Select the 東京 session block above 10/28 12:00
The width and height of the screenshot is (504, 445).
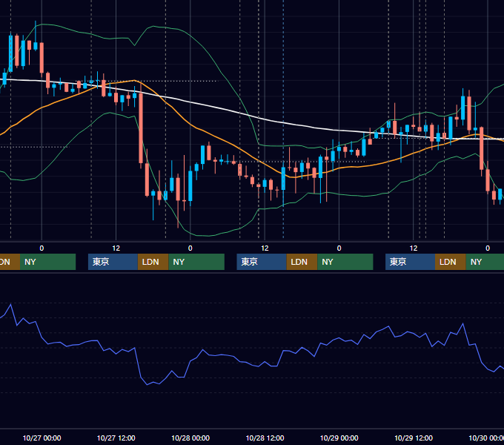262,262
